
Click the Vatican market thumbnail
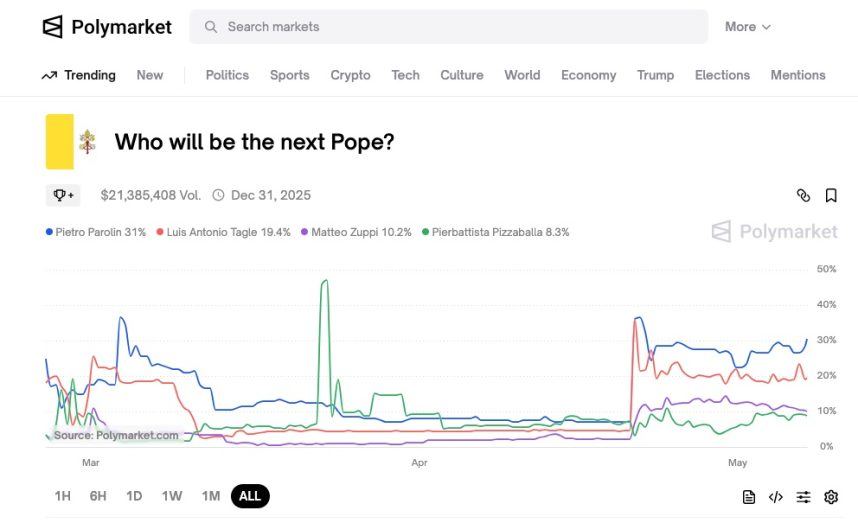72,142
